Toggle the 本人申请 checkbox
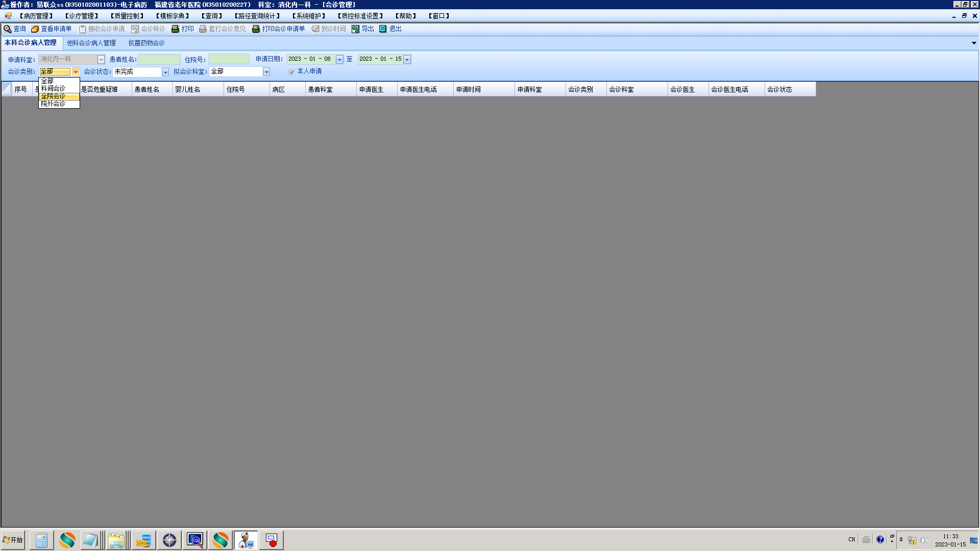Viewport: 980px width, 551px height. point(292,72)
